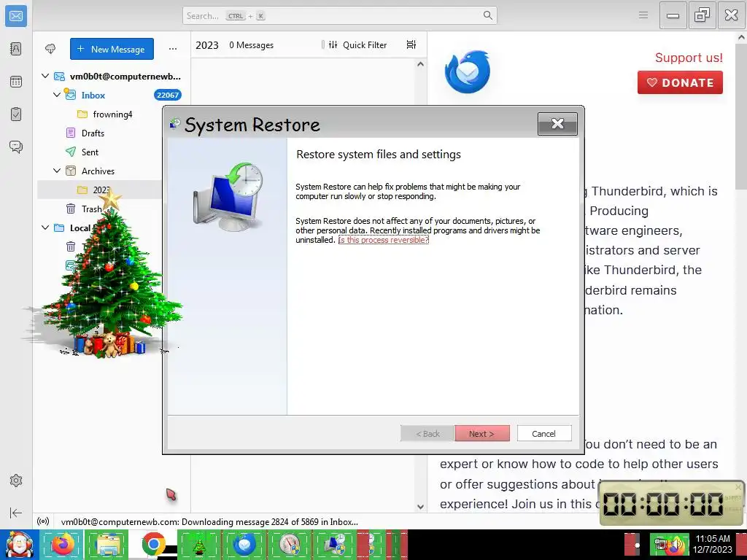
Task: Click New Message button
Action: [112, 49]
